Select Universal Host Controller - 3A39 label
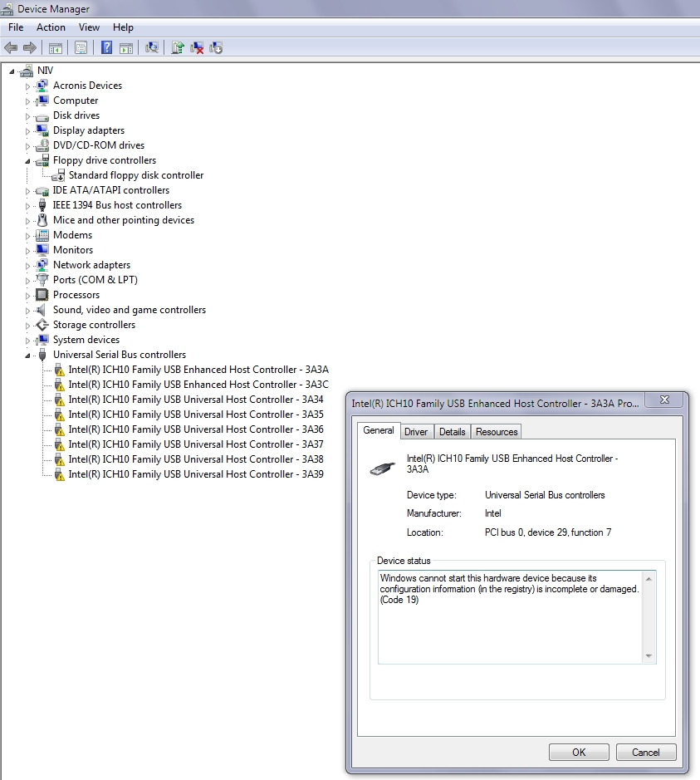700x780 pixels. [196, 474]
